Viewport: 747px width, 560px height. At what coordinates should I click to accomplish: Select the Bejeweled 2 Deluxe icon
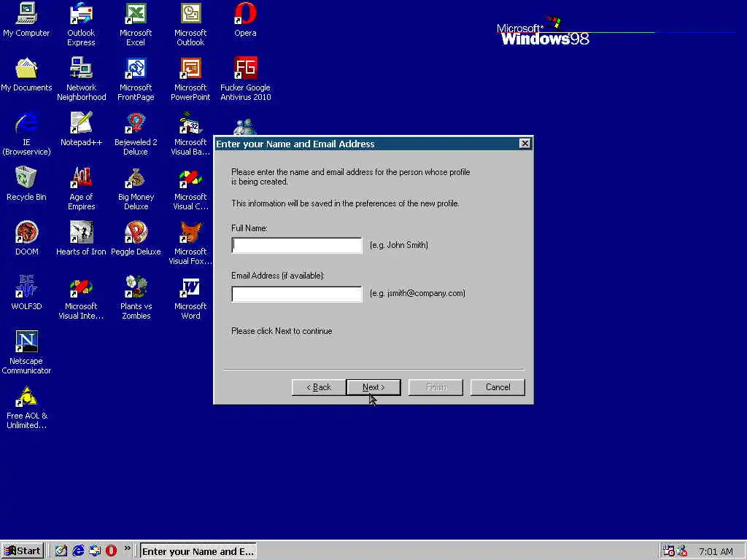136,133
